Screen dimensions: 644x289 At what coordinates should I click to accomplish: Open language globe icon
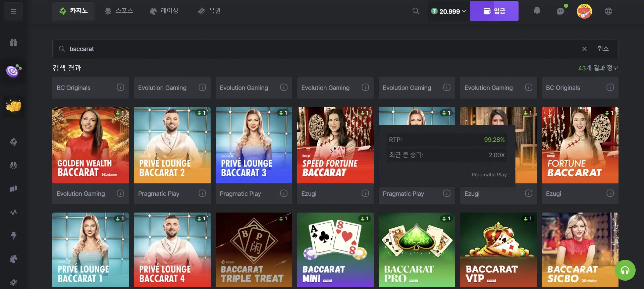[608, 11]
